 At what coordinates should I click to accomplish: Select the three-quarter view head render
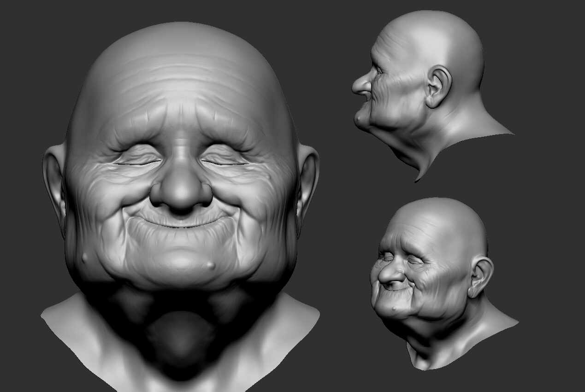coord(444,284)
